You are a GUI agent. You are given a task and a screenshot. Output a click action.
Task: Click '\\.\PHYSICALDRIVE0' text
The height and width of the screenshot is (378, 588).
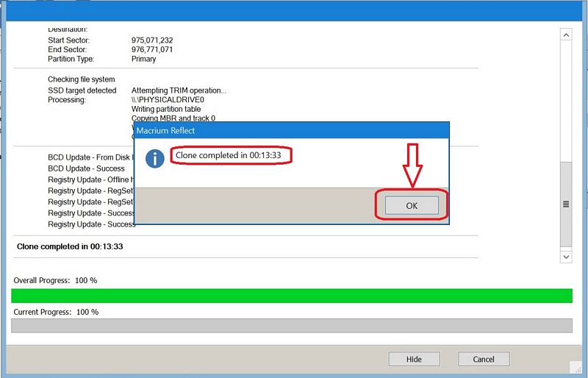click(168, 99)
